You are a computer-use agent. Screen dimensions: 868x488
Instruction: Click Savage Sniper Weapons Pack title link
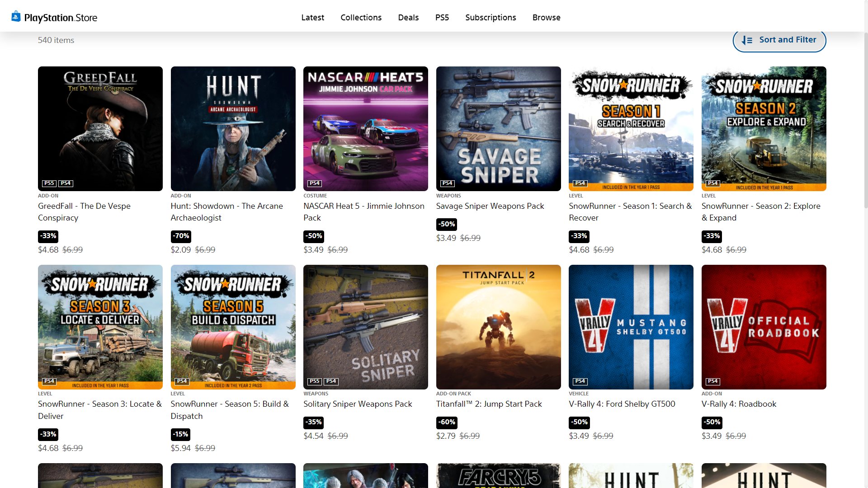click(490, 206)
